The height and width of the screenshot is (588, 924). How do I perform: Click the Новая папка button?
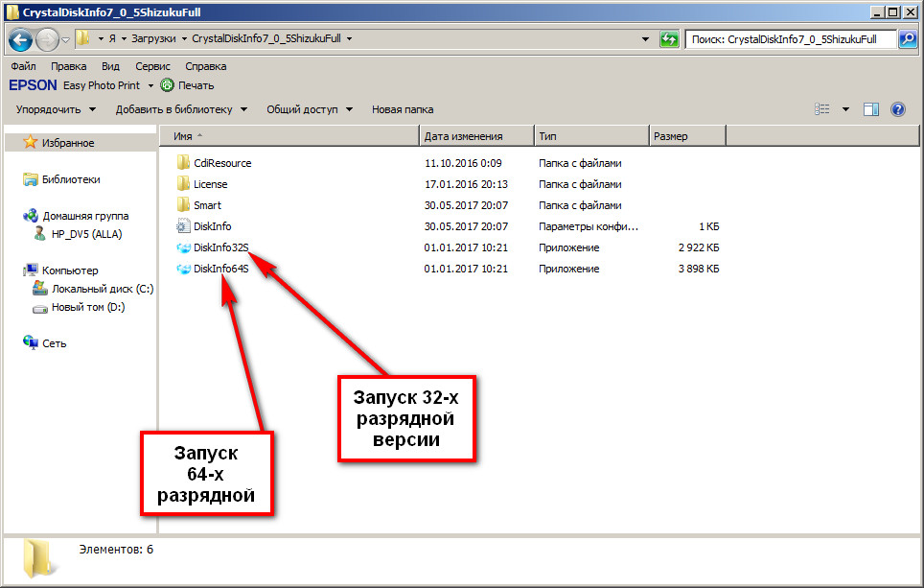(403, 109)
